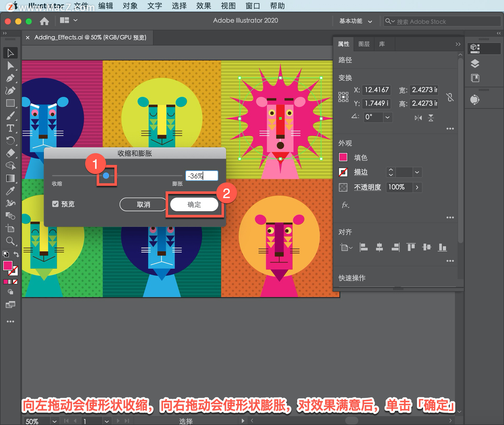Click the 取消 button
This screenshot has width=504, height=425.
[143, 205]
